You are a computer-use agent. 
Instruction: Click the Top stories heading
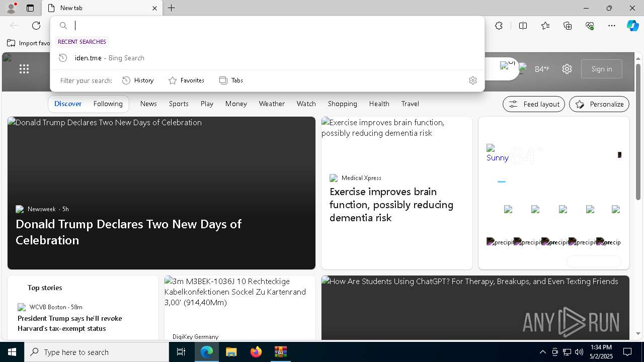pos(45,288)
